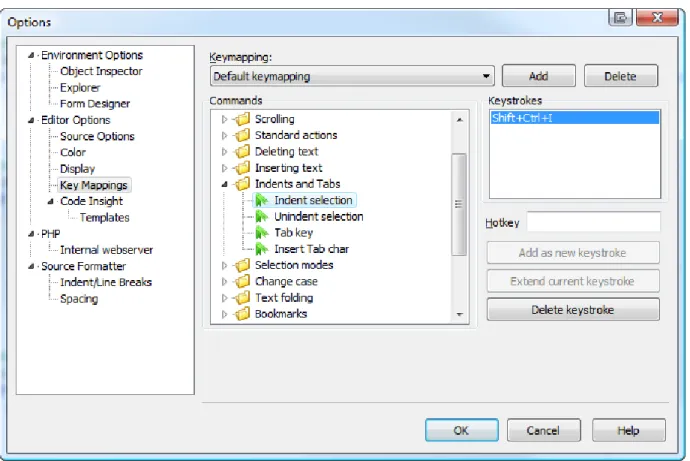Click the commands list scrollbar thumb
This screenshot has height=461, width=690.
(x=459, y=204)
